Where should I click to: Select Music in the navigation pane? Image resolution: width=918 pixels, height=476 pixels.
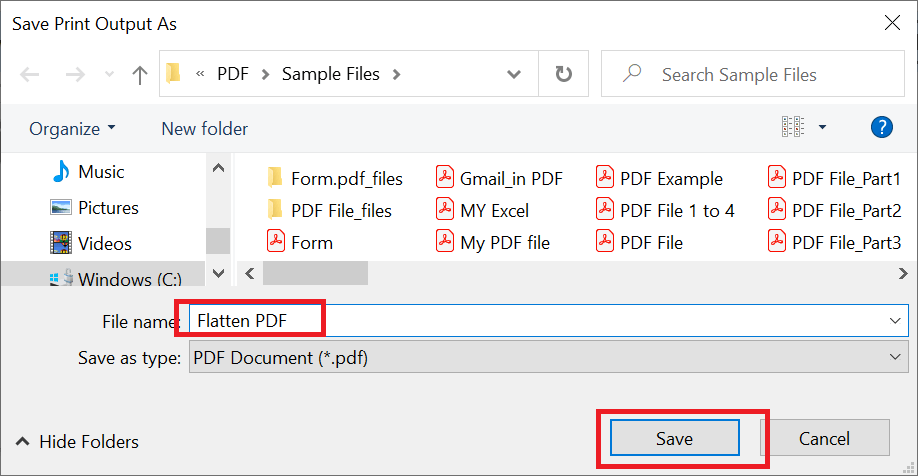101,172
